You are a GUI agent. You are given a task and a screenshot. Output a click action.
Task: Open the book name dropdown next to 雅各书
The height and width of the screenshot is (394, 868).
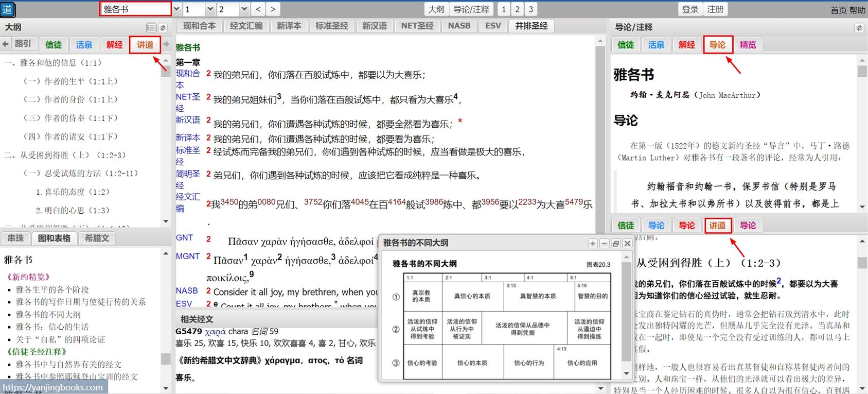177,9
